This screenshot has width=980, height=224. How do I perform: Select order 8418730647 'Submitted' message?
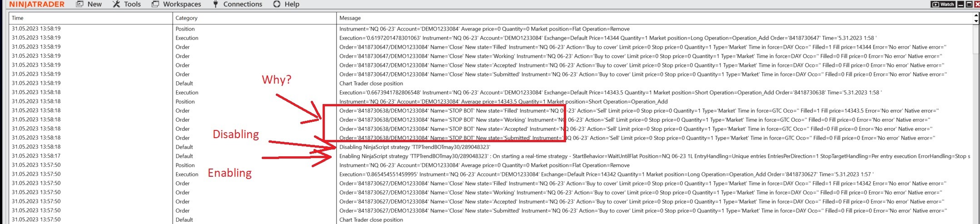point(643,75)
